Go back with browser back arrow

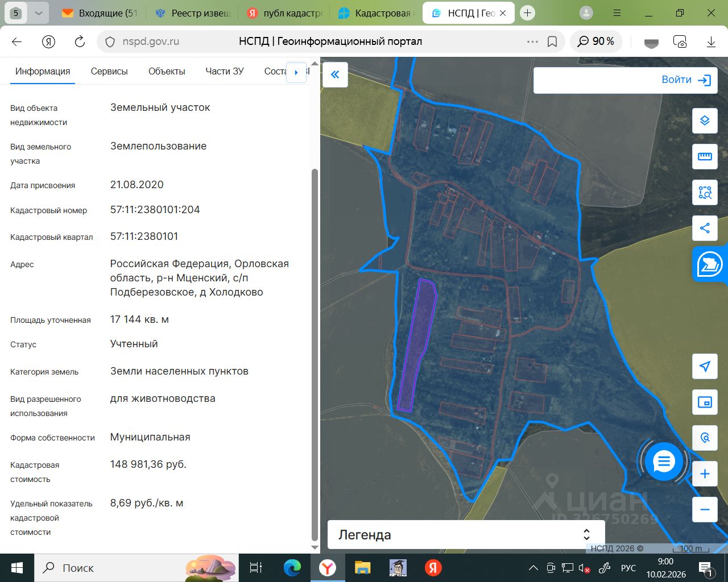[16, 41]
